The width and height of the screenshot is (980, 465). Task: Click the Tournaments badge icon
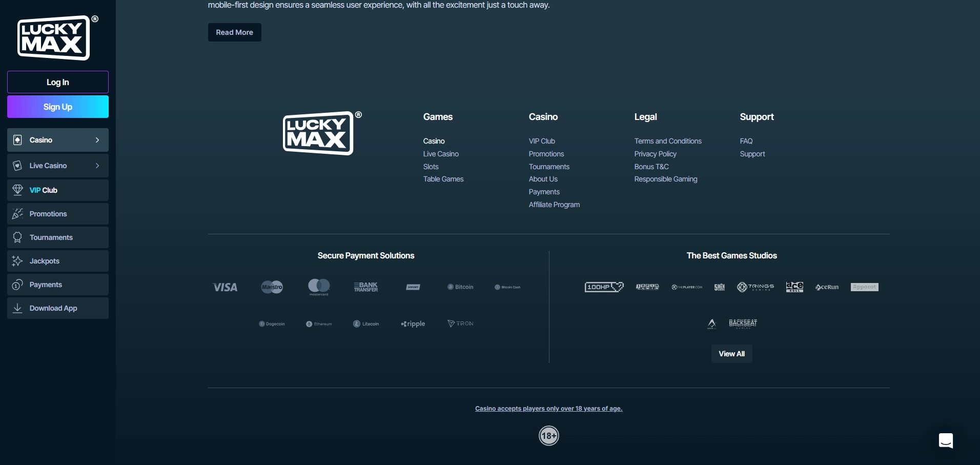coord(18,237)
